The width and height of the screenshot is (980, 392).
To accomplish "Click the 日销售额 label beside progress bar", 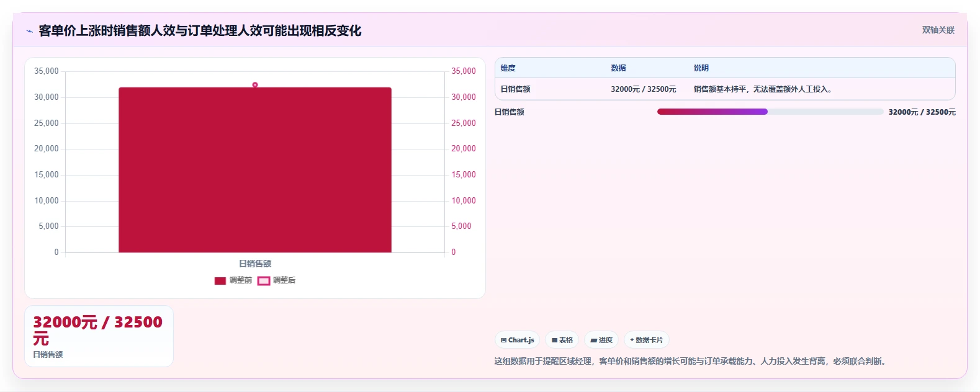I will [x=510, y=112].
